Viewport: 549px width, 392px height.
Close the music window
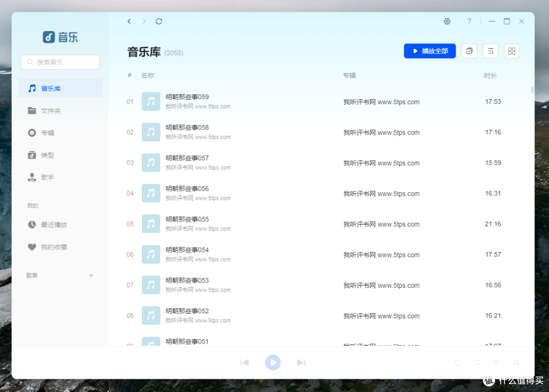click(522, 21)
